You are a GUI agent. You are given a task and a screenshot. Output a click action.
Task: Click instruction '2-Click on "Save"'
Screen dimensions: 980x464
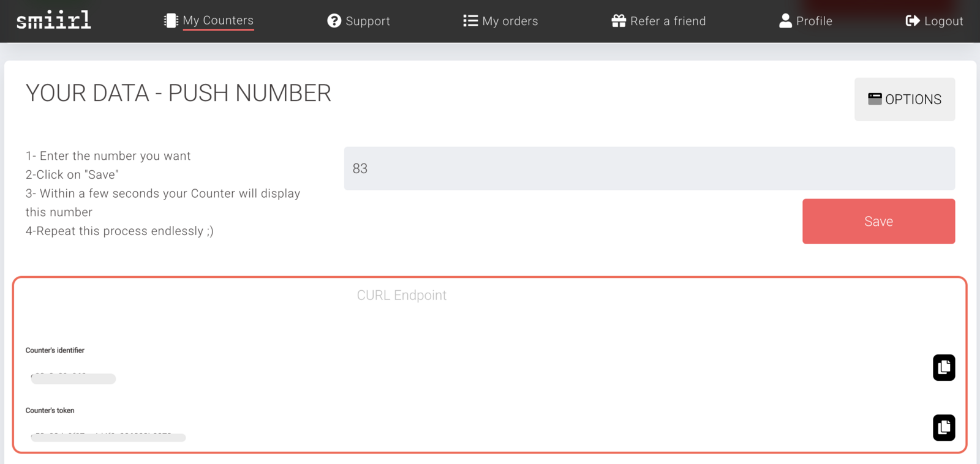click(72, 174)
